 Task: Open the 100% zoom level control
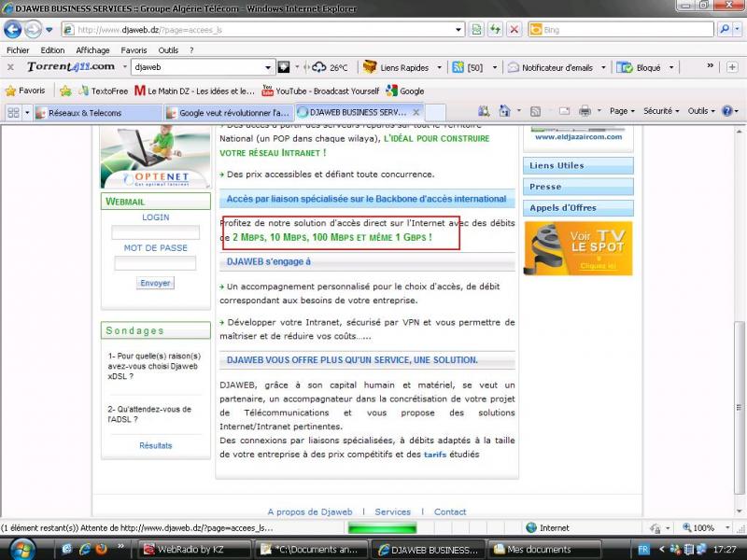point(706,527)
